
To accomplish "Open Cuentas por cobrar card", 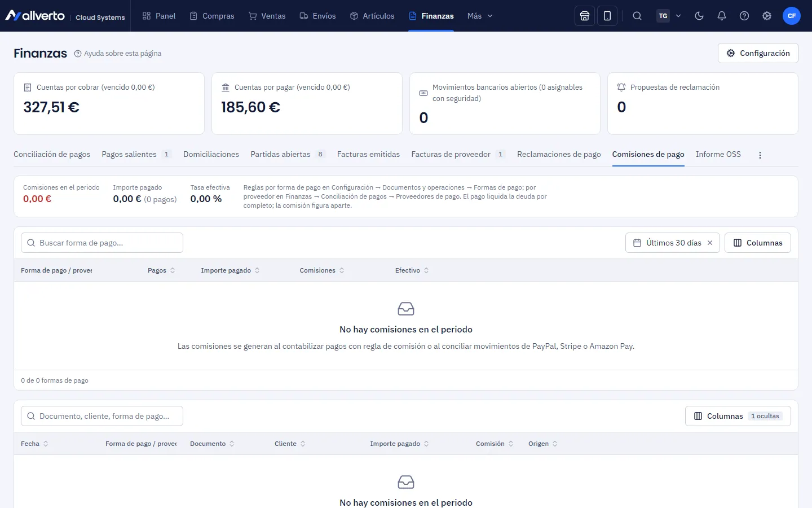I will coord(109,103).
